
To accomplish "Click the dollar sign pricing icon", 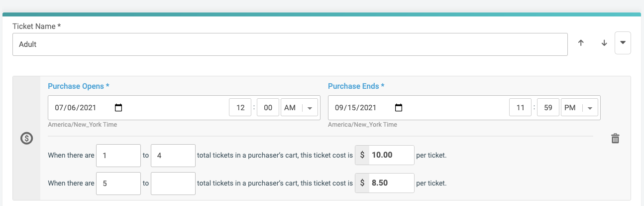I will [26, 139].
